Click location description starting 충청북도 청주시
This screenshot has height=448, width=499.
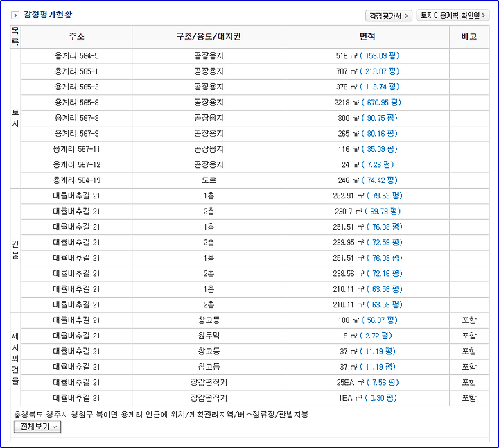[x=161, y=415]
